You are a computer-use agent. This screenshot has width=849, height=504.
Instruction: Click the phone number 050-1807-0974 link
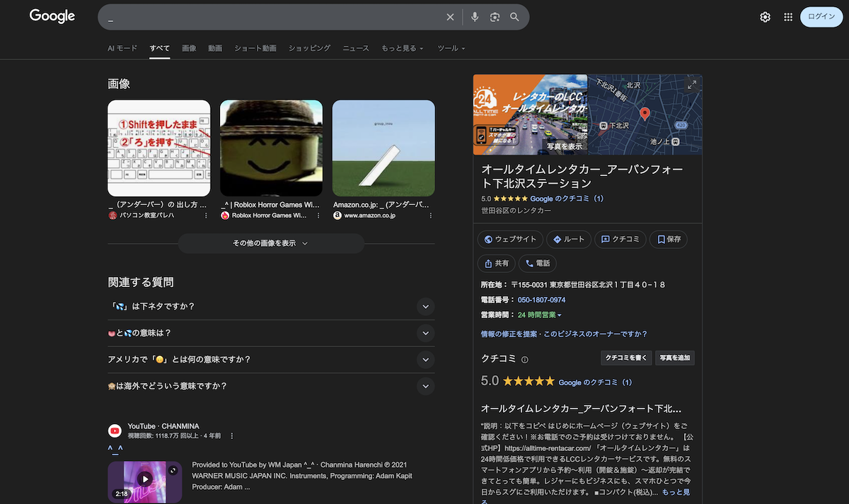pos(542,300)
